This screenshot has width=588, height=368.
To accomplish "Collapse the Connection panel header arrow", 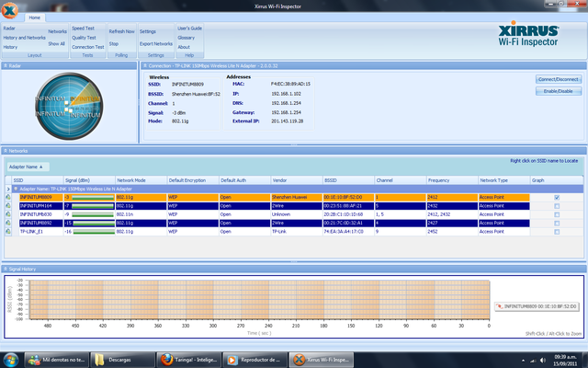I will click(145, 65).
